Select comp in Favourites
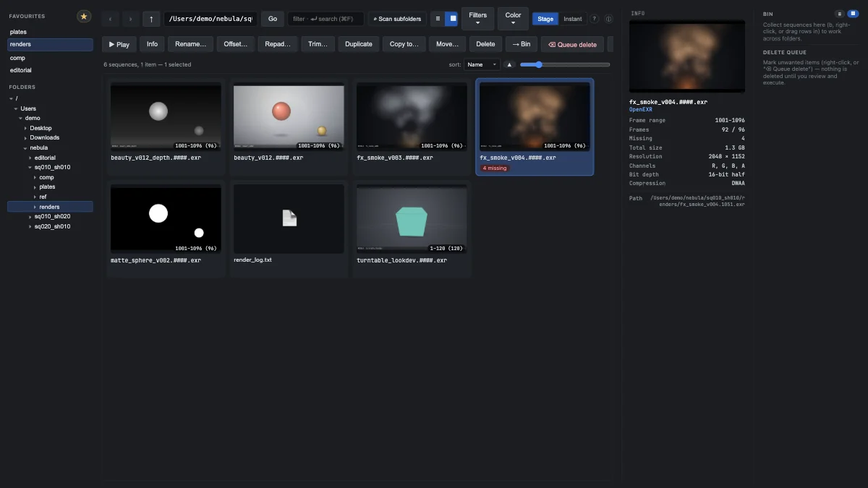Image resolution: width=868 pixels, height=488 pixels. click(x=50, y=58)
